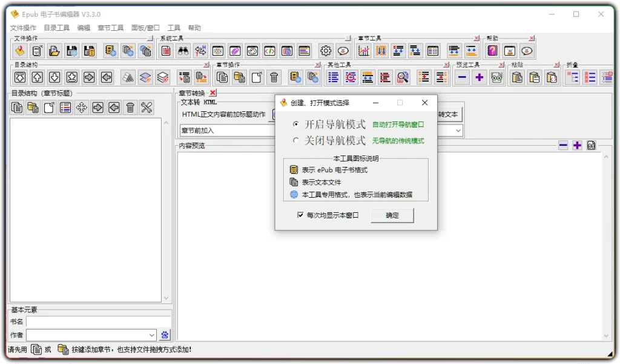Screen dimensions: 620x364
Task: Close the 帮助 toolbar group
Action: (x=532, y=38)
